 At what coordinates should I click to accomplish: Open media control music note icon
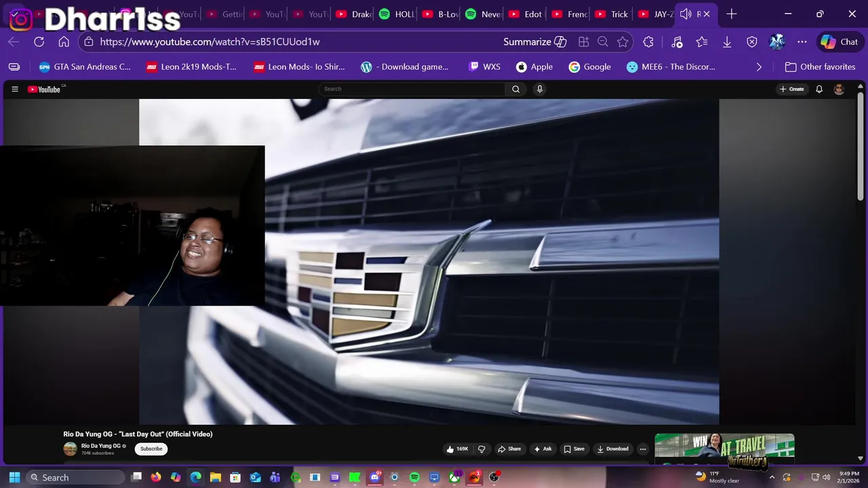[677, 42]
